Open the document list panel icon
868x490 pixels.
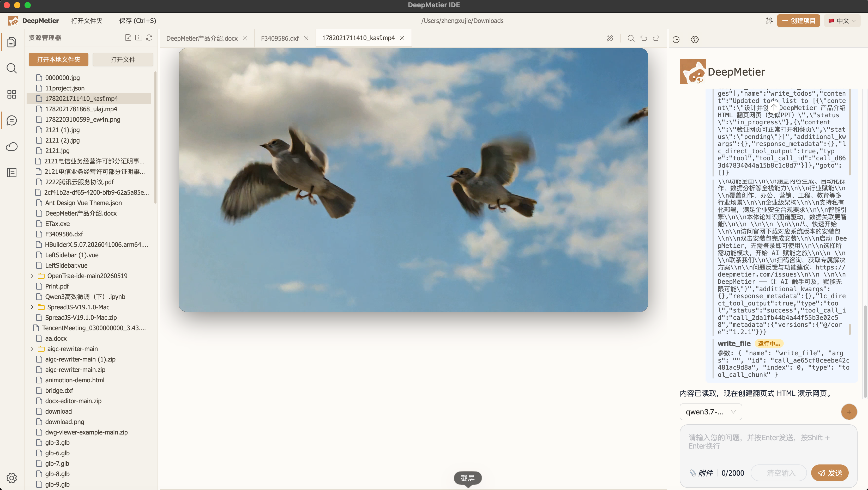click(x=12, y=173)
